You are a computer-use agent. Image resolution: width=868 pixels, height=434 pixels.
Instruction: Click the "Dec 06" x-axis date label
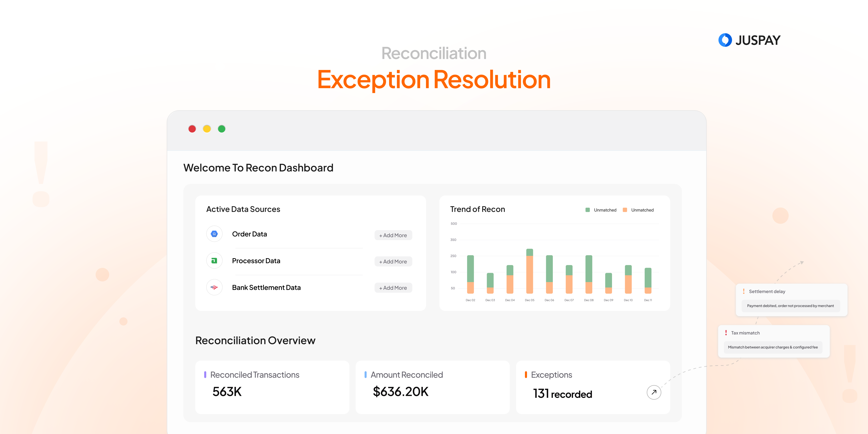pos(549,300)
